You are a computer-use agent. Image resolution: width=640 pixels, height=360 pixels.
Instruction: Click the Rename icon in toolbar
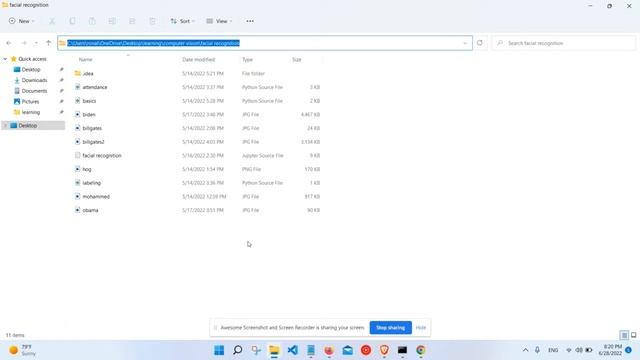(112, 21)
